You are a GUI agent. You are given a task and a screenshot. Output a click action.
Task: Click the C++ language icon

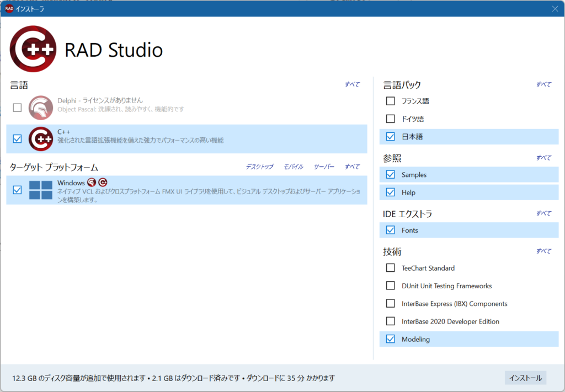coord(40,139)
